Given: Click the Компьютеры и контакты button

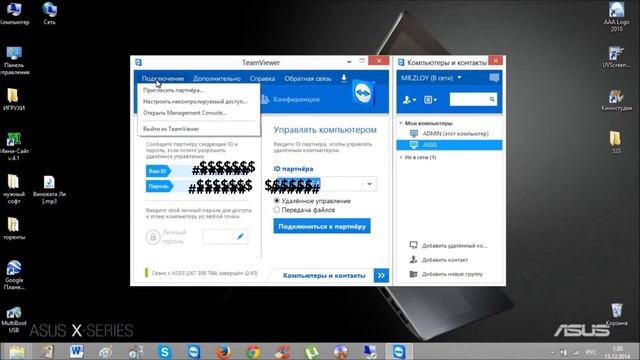Looking at the screenshot, I should 324,276.
